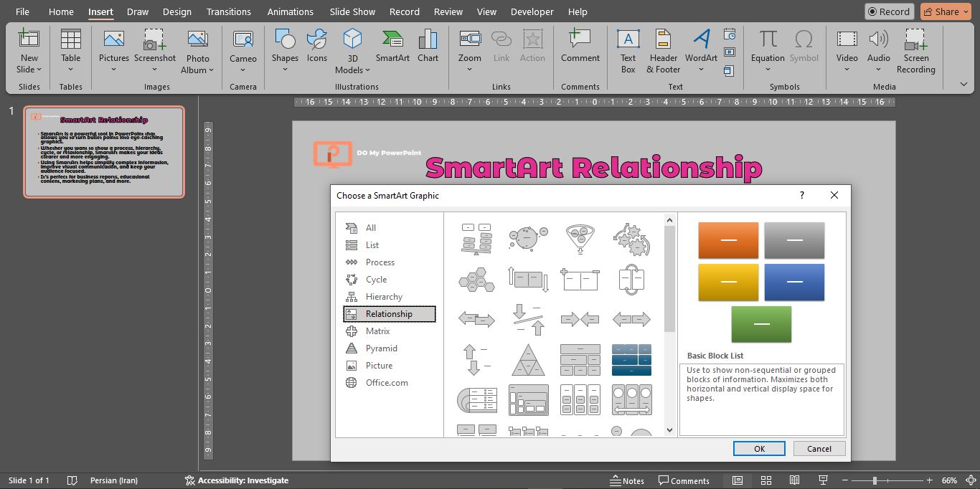Viewport: 980px width, 489px height.
Task: Open the Transitions tab
Action: [x=228, y=11]
